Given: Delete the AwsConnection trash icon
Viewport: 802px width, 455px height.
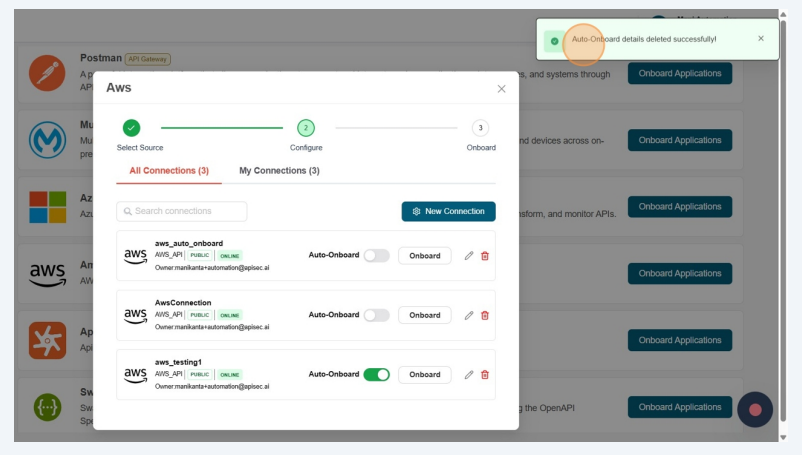Looking at the screenshot, I should 485,315.
